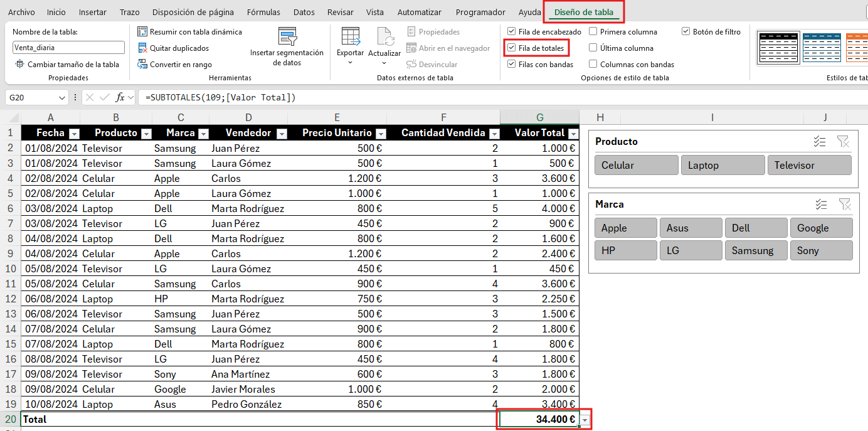868x431 pixels.
Task: Clear the filter on the Marca slicer
Action: tap(844, 205)
